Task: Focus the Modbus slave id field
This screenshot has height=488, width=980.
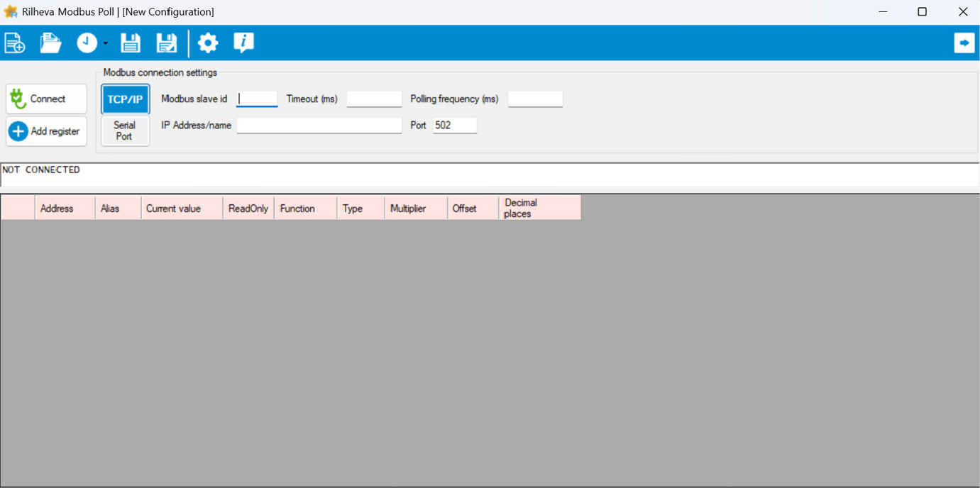Action: 257,99
